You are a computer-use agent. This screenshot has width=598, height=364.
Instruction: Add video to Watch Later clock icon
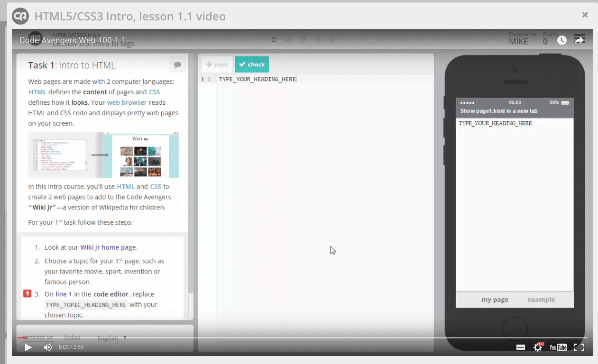tap(561, 40)
